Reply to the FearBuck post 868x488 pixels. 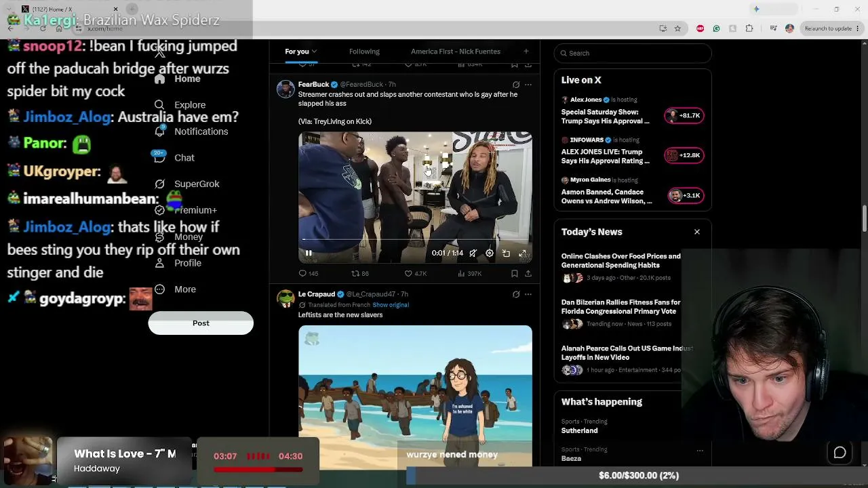coord(309,274)
